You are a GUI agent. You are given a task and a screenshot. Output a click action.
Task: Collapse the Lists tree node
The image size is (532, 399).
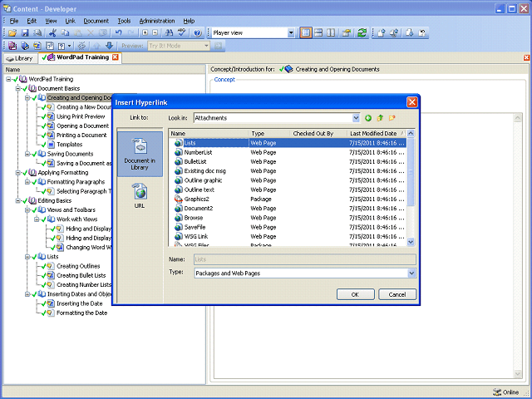(27, 257)
